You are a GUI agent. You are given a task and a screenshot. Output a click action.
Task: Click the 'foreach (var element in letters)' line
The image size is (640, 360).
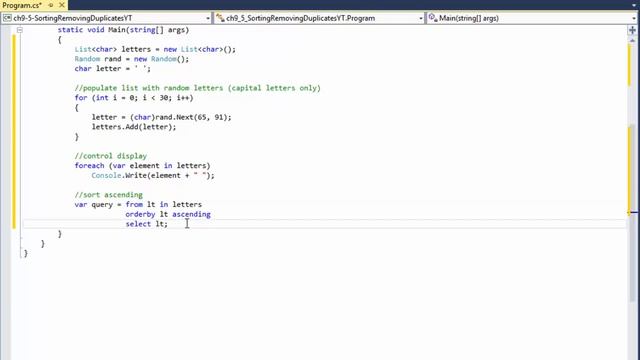142,166
